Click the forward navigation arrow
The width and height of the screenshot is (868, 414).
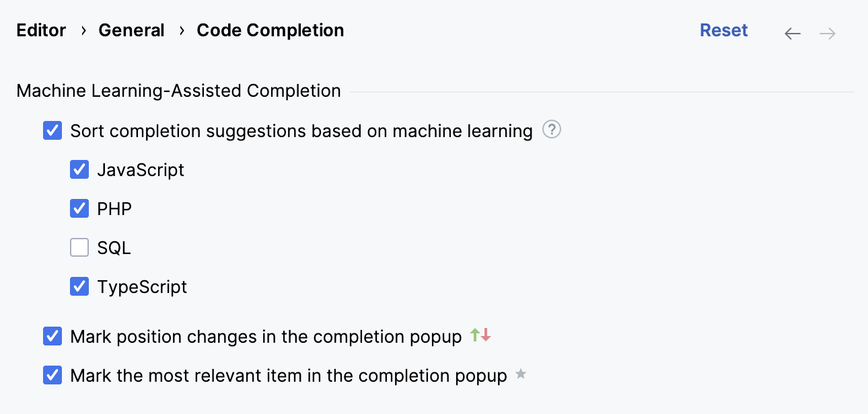tap(827, 32)
